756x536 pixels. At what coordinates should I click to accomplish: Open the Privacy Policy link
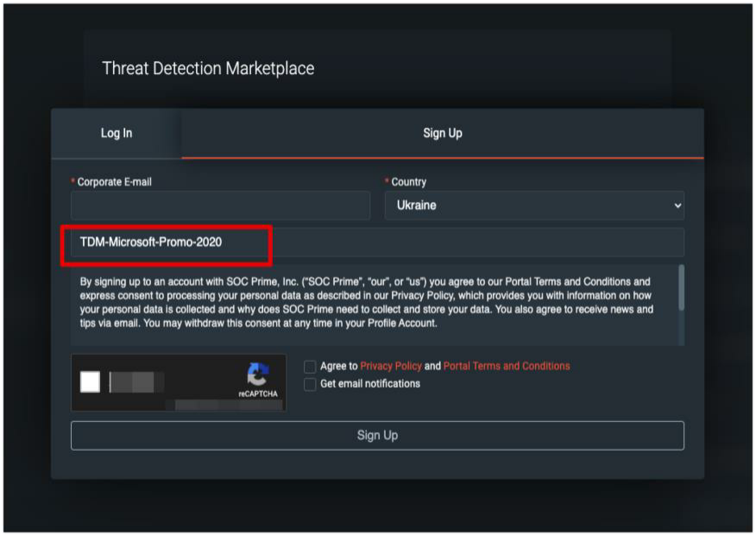391,366
